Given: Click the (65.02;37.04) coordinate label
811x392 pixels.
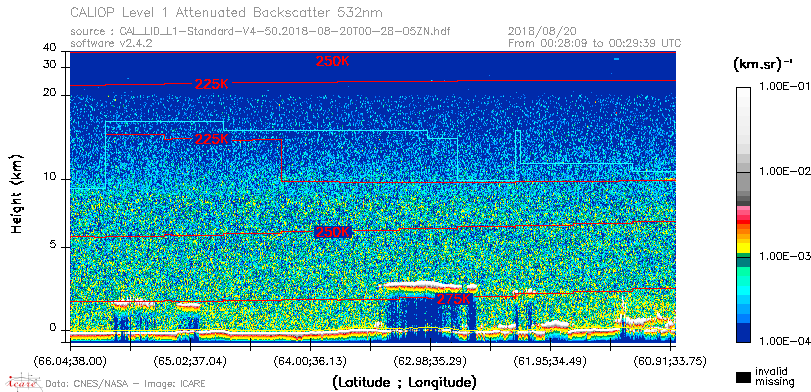Looking at the screenshot, I should tap(190, 360).
